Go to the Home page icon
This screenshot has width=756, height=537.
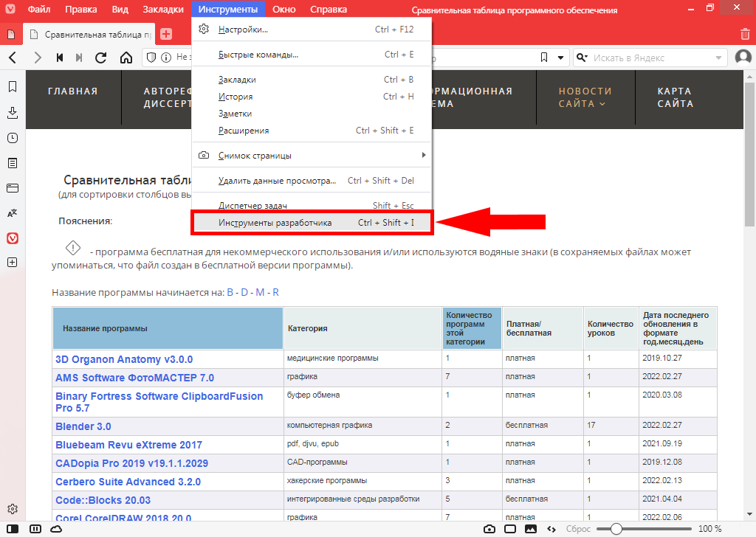(126, 58)
